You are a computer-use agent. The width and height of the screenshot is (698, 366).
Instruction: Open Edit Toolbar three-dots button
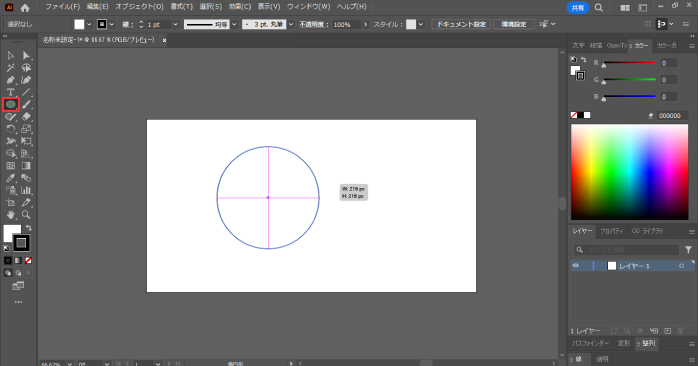tap(18, 302)
